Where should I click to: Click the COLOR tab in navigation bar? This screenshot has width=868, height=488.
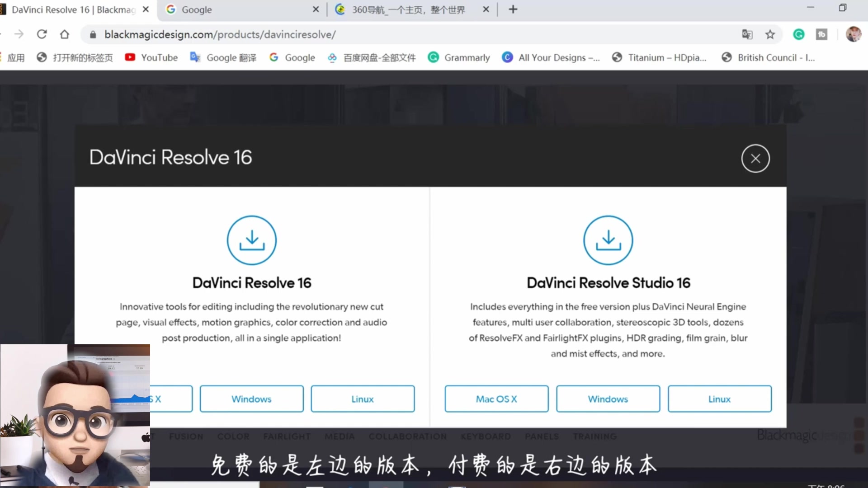tap(233, 436)
